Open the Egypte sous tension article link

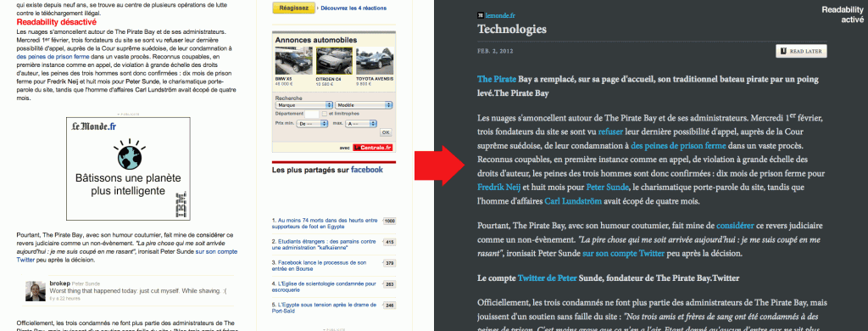tap(324, 308)
